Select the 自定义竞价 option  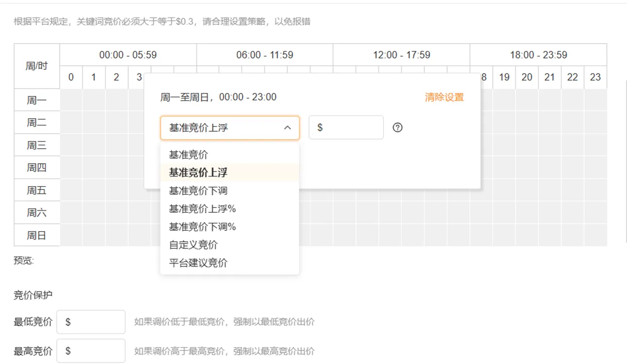[x=193, y=245]
